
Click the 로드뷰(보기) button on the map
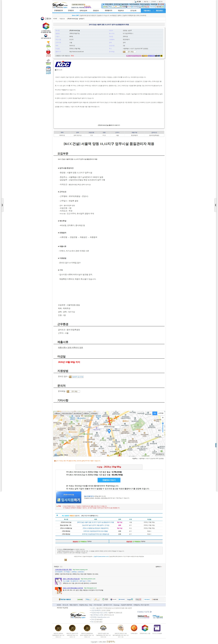point(160,454)
